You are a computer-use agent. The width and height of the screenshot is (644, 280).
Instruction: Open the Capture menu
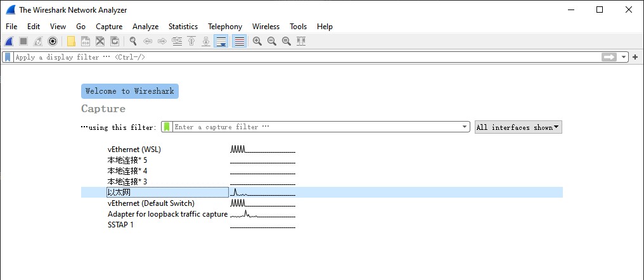click(x=109, y=26)
